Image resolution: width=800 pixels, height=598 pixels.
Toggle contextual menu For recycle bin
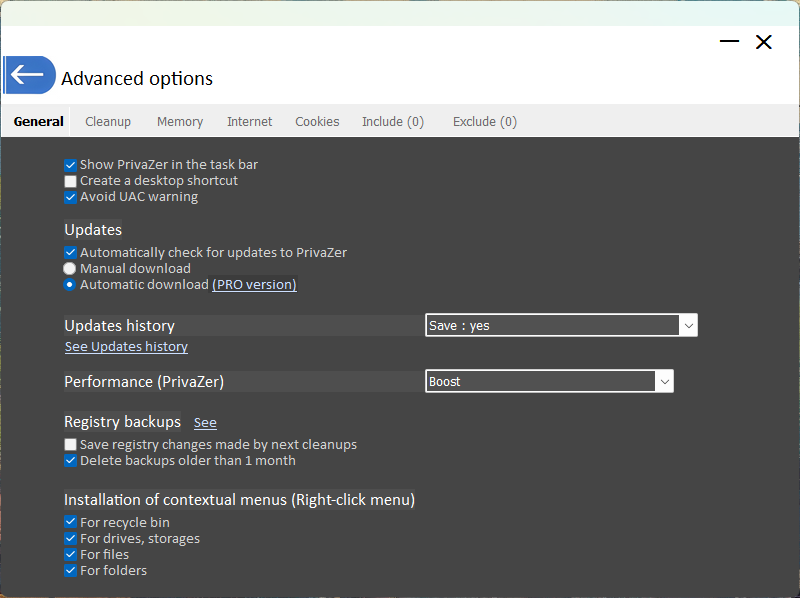(x=70, y=522)
